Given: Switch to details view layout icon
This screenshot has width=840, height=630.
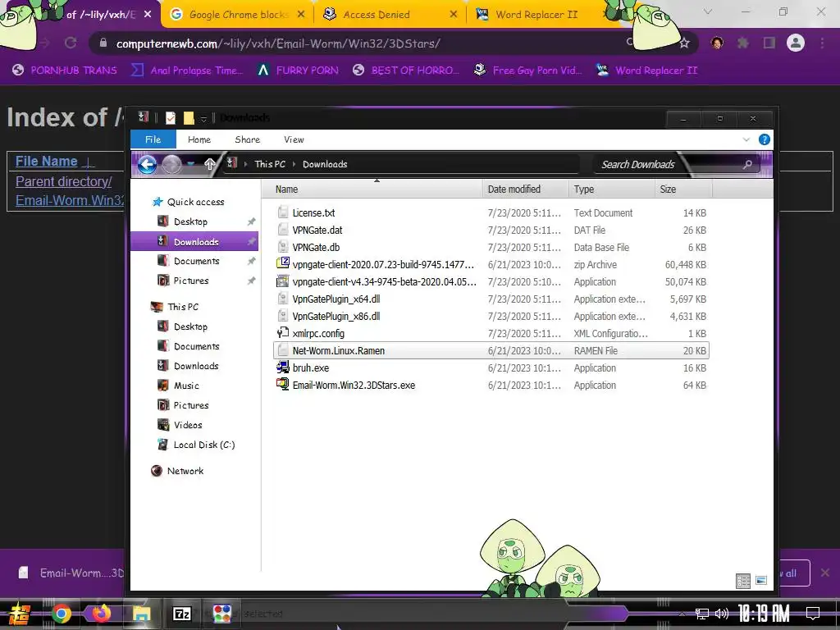Looking at the screenshot, I should (743, 581).
